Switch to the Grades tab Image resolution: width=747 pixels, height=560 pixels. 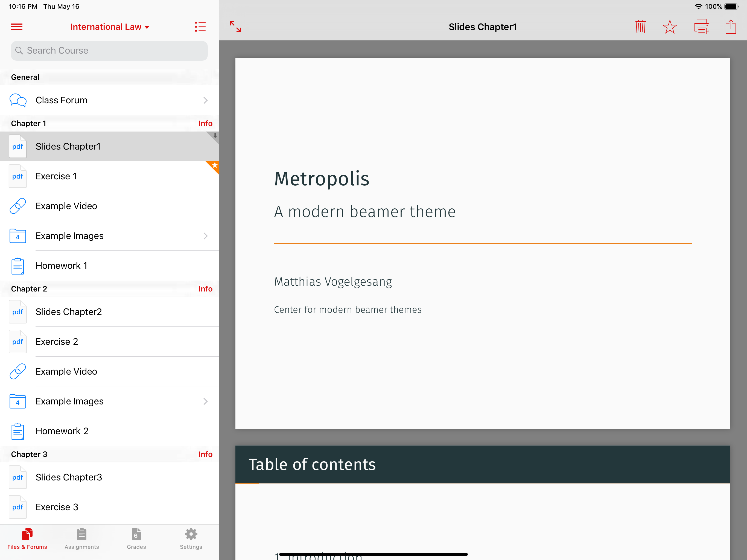tap(136, 539)
